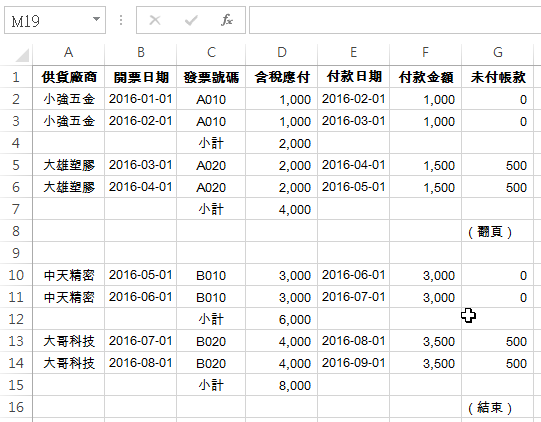
Task: Select row 16 header
Action: [16, 407]
